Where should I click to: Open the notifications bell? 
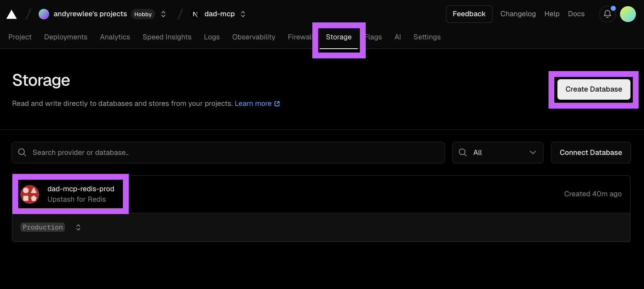[607, 14]
